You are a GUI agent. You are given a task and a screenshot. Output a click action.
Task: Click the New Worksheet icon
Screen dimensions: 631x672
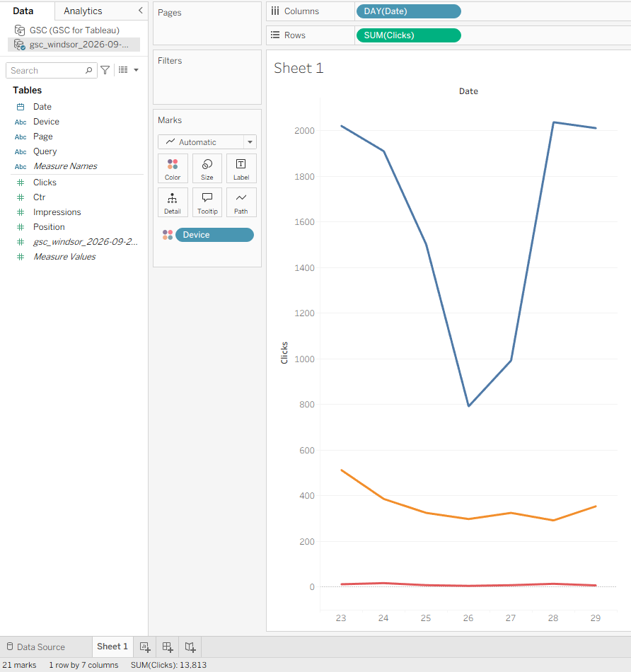[x=145, y=647]
